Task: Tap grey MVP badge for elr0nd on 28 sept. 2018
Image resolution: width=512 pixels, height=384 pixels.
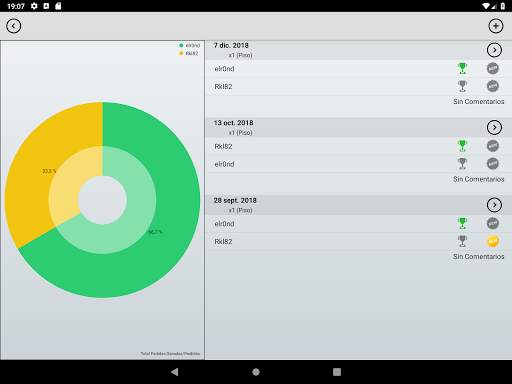Action: (x=493, y=223)
